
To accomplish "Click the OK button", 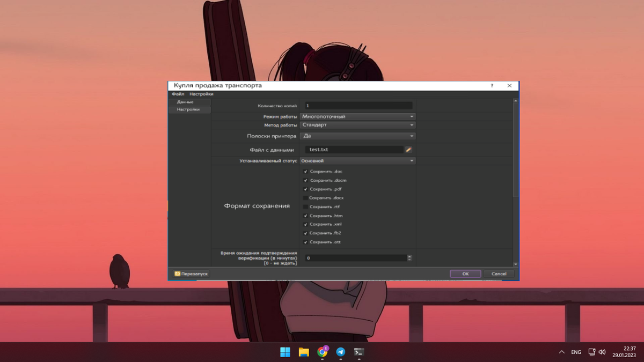I will [465, 274].
